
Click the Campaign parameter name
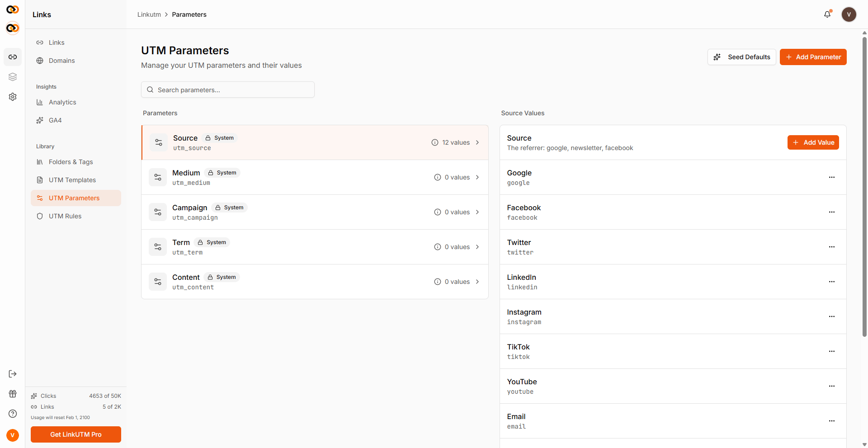(x=189, y=207)
